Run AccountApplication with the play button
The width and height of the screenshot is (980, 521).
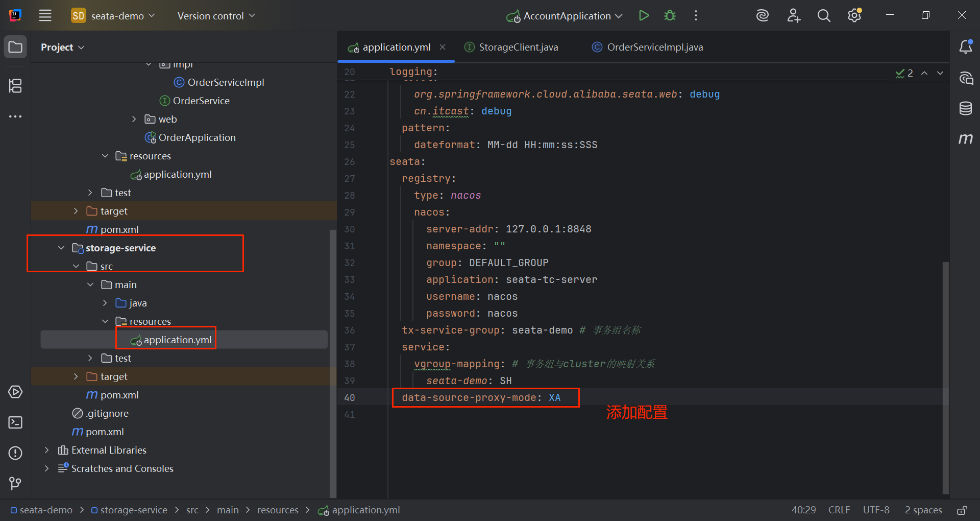pyautogui.click(x=644, y=16)
